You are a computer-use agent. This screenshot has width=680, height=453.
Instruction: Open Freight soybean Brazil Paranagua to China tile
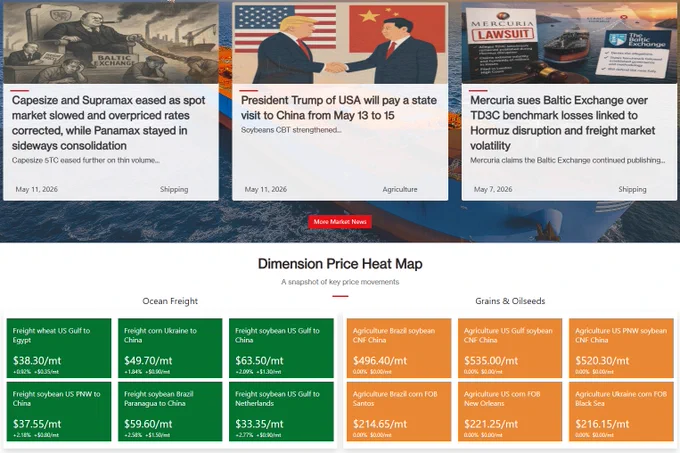pyautogui.click(x=170, y=411)
